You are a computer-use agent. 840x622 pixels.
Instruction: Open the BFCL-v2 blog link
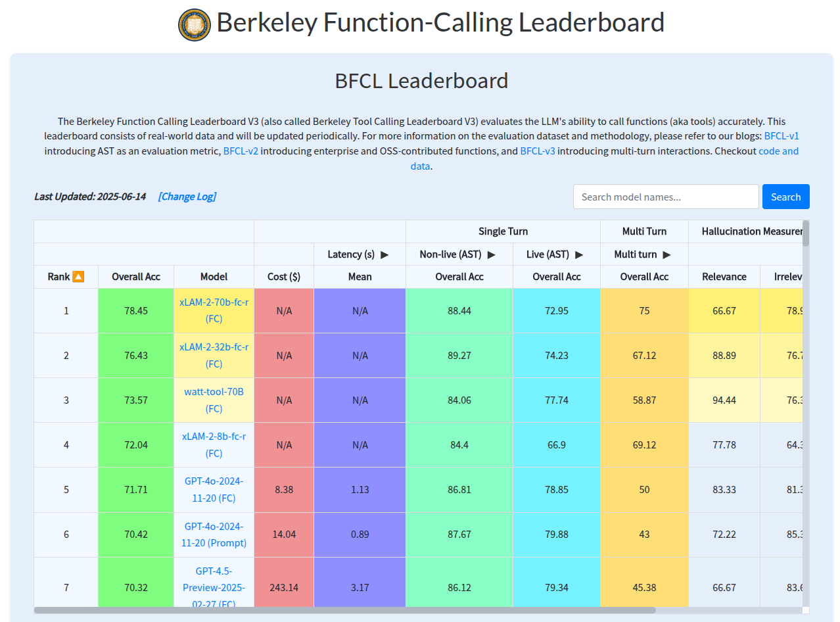point(241,151)
